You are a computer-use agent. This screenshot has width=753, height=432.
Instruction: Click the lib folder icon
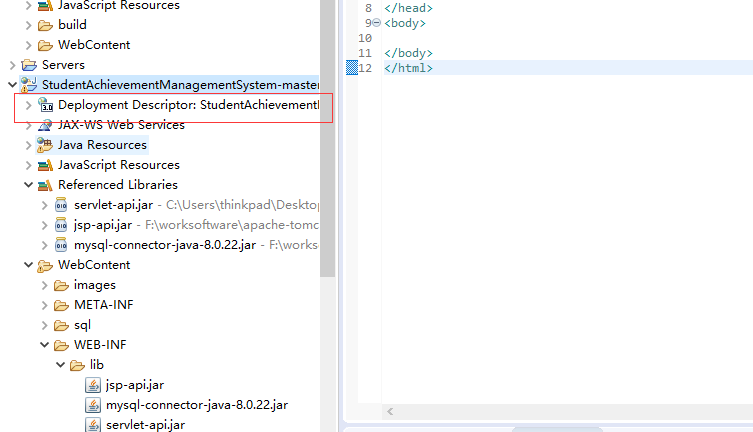click(x=77, y=365)
